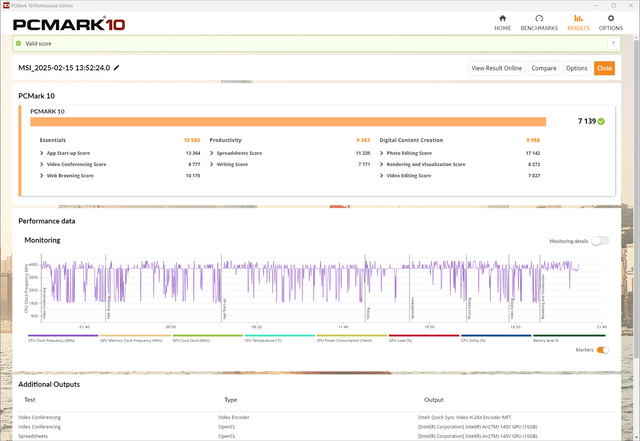
Task: Click the Performance data heading
Action: point(47,221)
